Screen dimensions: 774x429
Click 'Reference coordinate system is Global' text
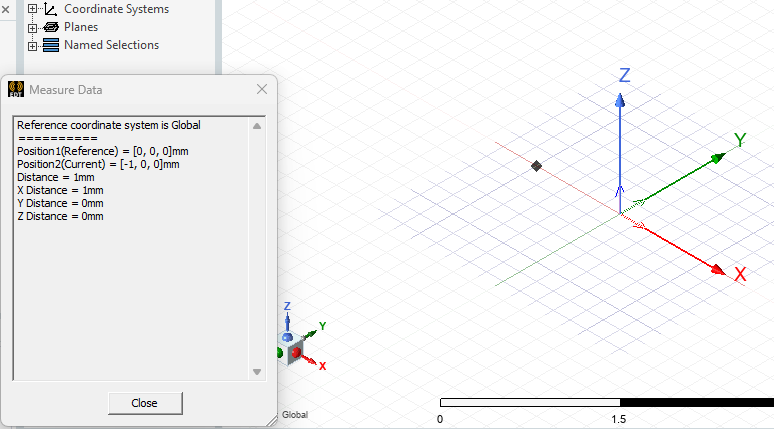coord(109,125)
